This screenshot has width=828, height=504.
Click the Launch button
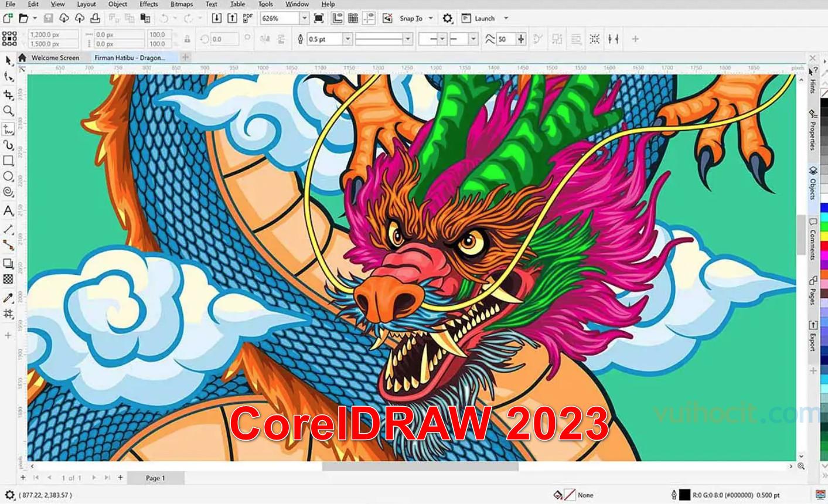[479, 18]
